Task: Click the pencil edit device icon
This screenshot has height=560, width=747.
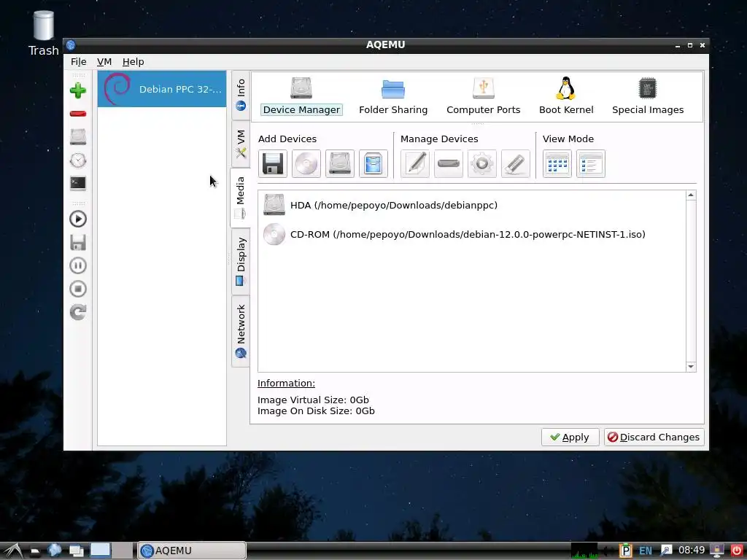Action: point(415,164)
